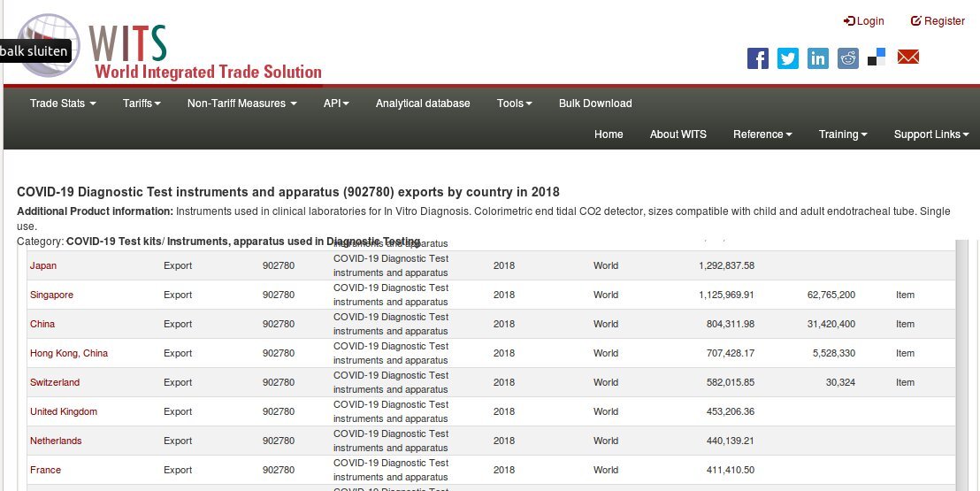Select Hong Kong trade value 707,428.17
Viewport: 980px width, 491px height.
[x=731, y=353]
